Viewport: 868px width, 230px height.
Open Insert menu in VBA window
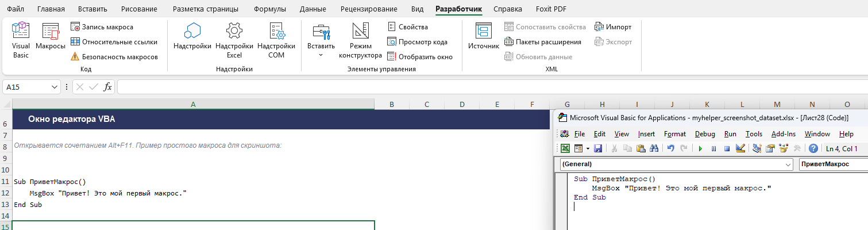click(x=646, y=134)
